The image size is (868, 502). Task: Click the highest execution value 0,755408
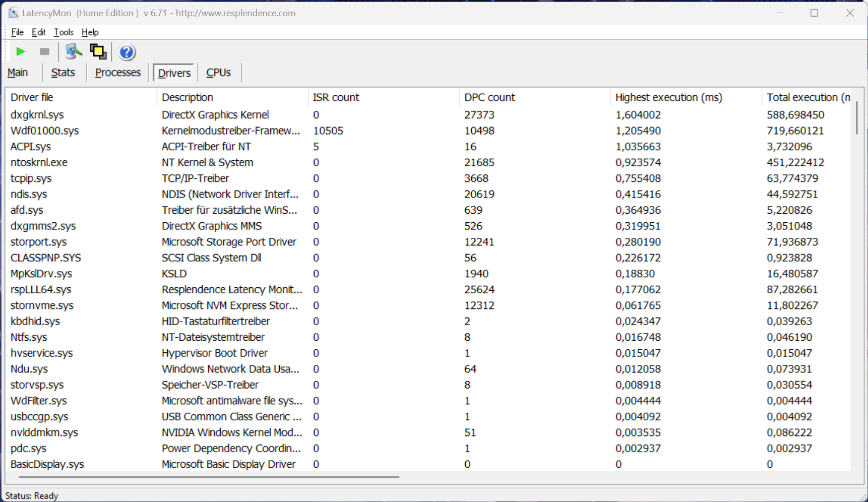coord(638,178)
